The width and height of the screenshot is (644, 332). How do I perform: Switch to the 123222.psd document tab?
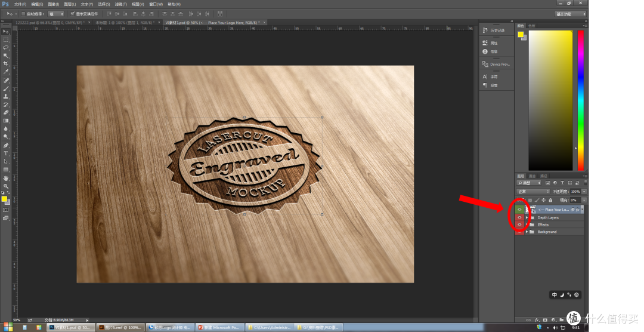[49, 23]
